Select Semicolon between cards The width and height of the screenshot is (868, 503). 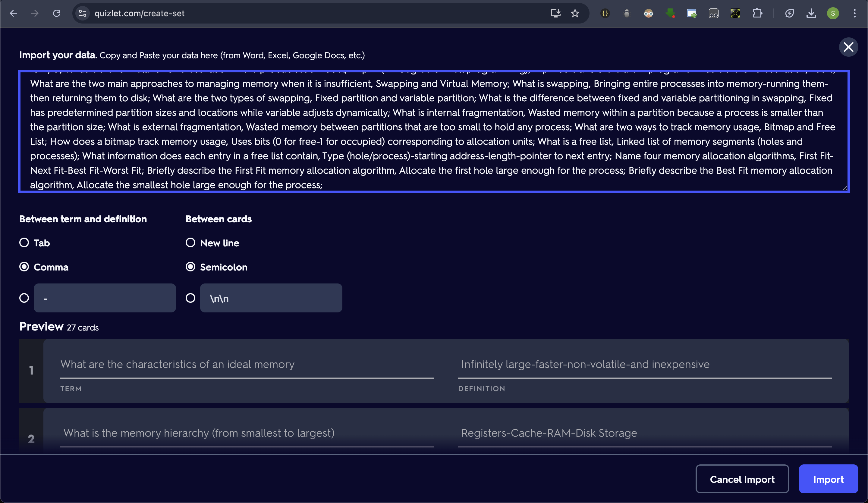coord(190,267)
